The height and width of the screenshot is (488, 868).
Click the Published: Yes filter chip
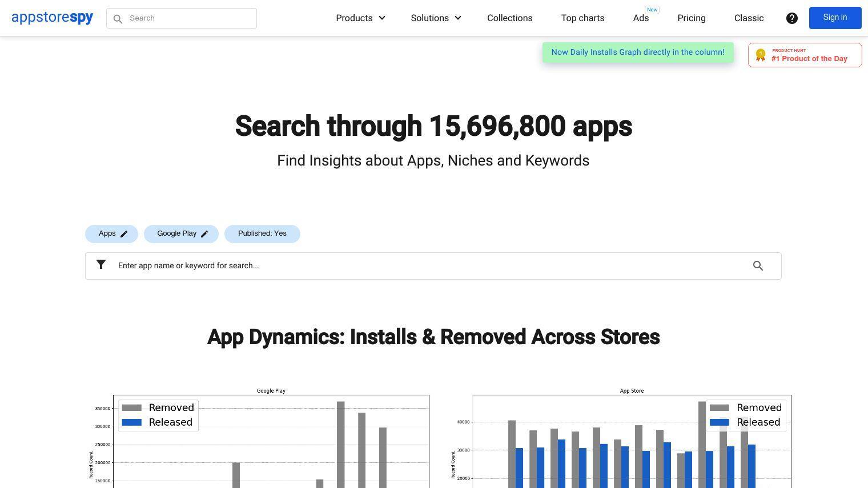click(262, 234)
